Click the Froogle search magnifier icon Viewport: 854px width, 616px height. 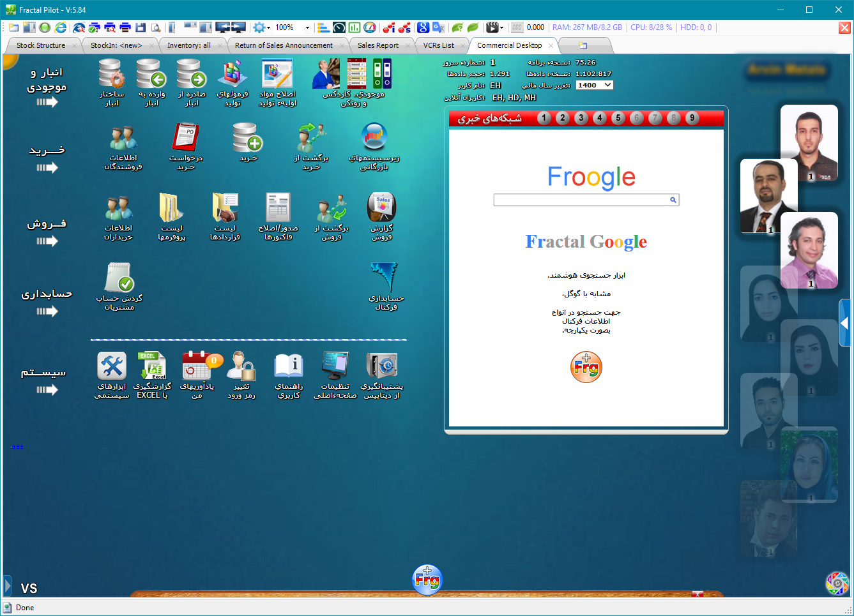[x=673, y=200]
